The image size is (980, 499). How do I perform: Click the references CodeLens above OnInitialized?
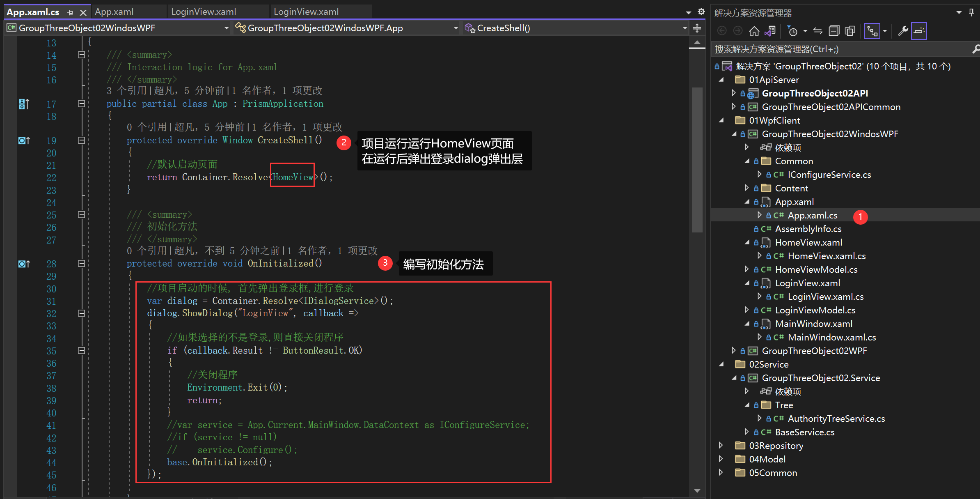[x=147, y=251]
